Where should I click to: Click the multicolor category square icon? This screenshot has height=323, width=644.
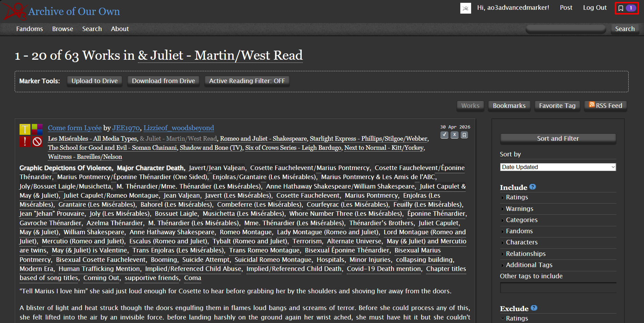[37, 130]
